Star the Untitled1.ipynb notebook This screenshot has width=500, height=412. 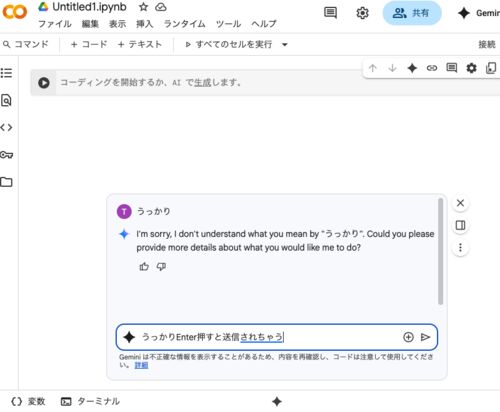point(143,7)
